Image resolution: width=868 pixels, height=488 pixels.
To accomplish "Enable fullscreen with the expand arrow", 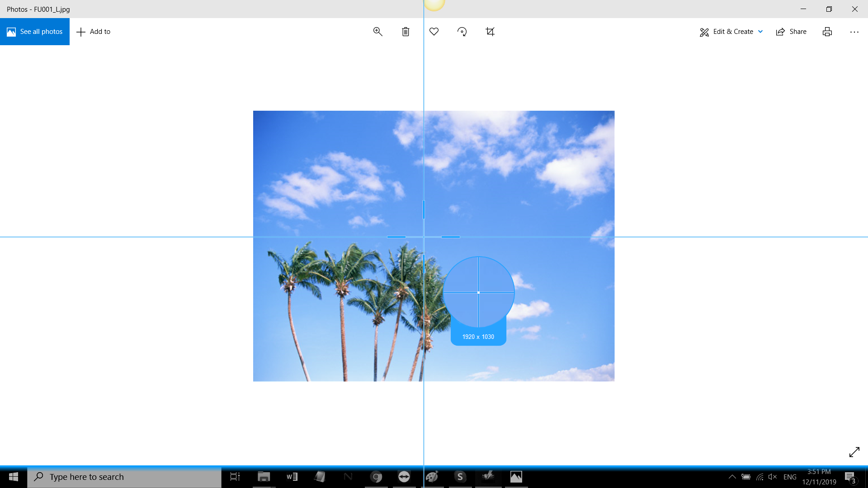I will [x=854, y=452].
